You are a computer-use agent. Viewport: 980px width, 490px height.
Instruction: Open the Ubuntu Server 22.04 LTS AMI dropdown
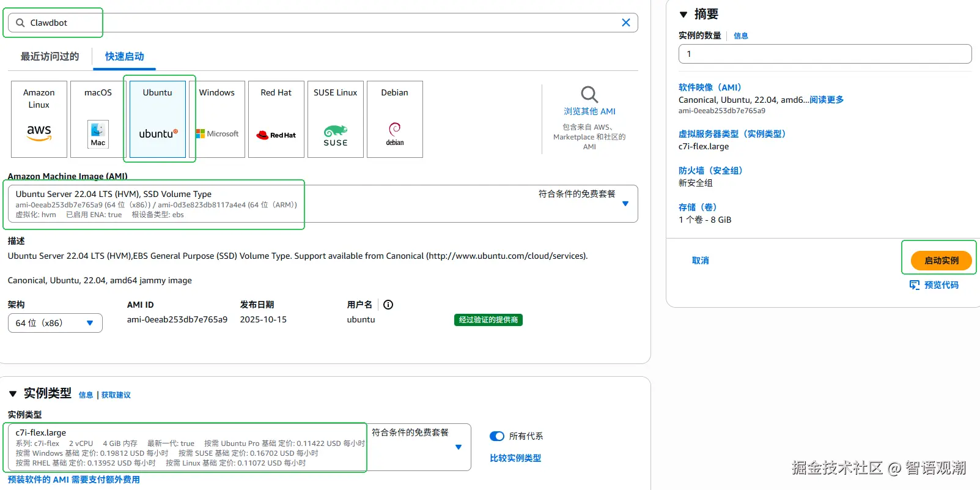coord(323,204)
